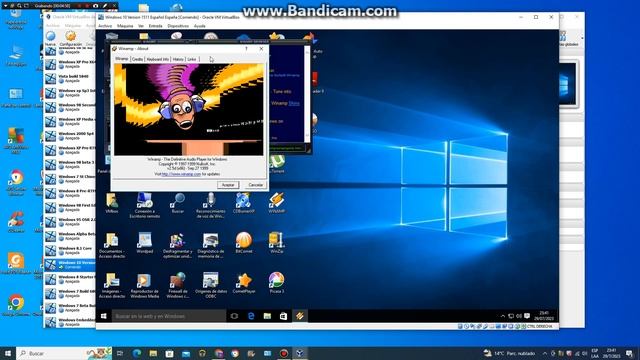Open the Edge browser in the VM taskbar

[251, 316]
